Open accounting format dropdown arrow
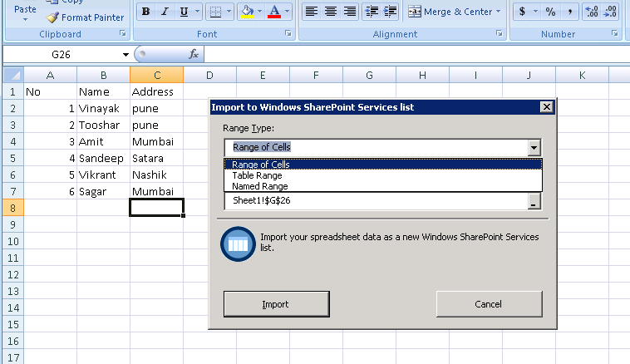Screen dimensions: 630x364 535,12
